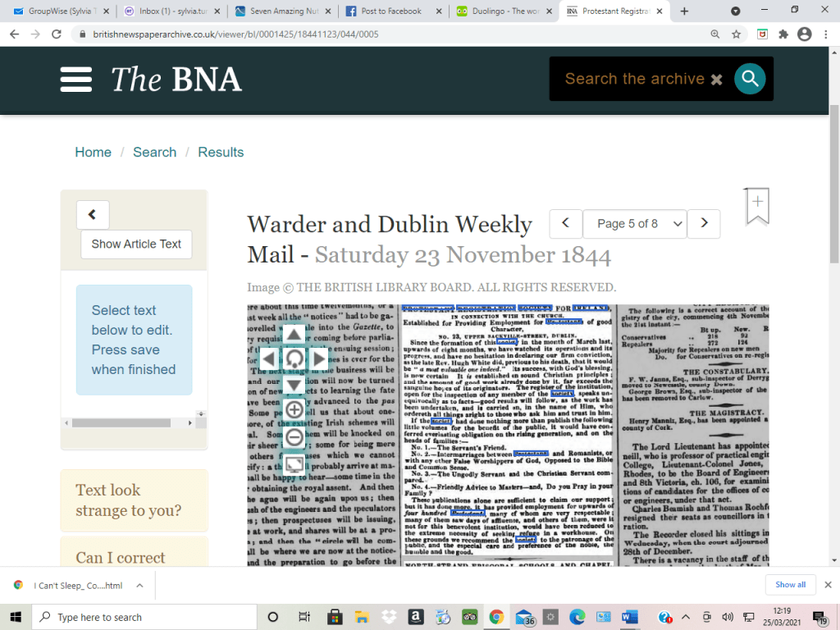Reset the image viewer position
This screenshot has width=840, height=630.
click(x=294, y=358)
